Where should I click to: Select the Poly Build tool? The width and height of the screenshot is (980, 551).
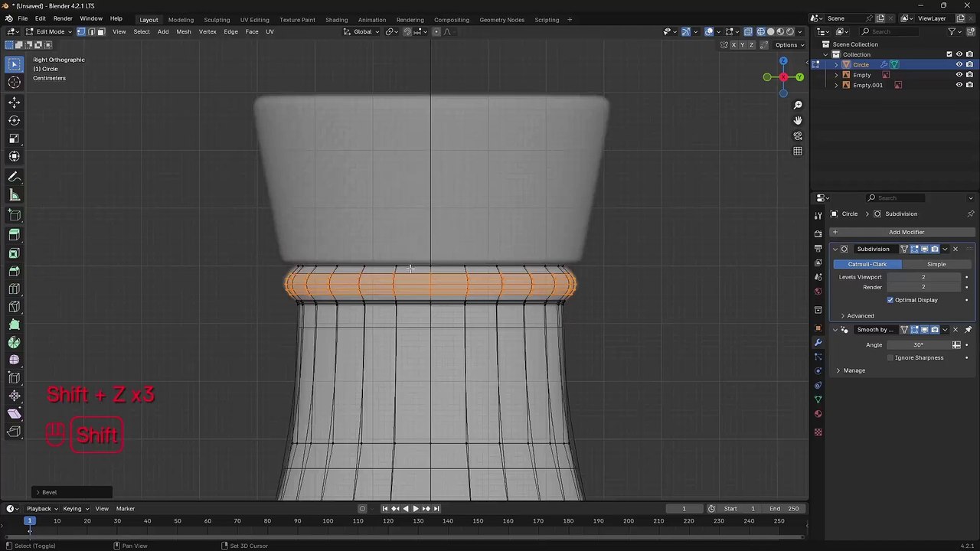point(14,324)
